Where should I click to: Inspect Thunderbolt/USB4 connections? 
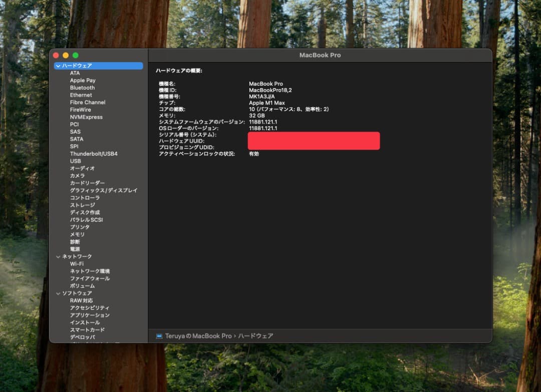pos(95,154)
